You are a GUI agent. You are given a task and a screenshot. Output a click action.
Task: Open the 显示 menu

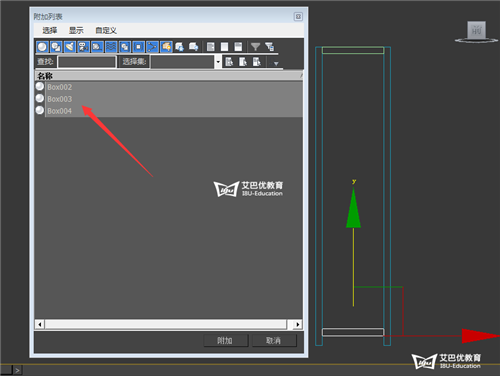(x=76, y=30)
